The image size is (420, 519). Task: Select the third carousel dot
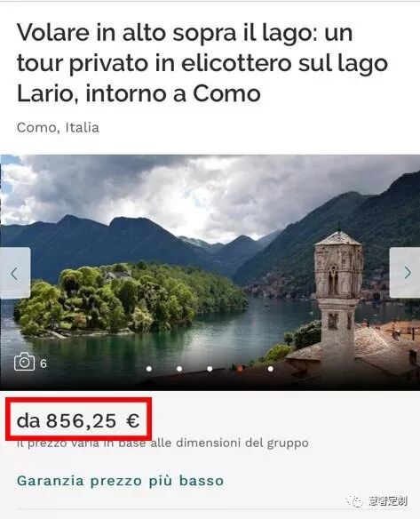pos(210,369)
